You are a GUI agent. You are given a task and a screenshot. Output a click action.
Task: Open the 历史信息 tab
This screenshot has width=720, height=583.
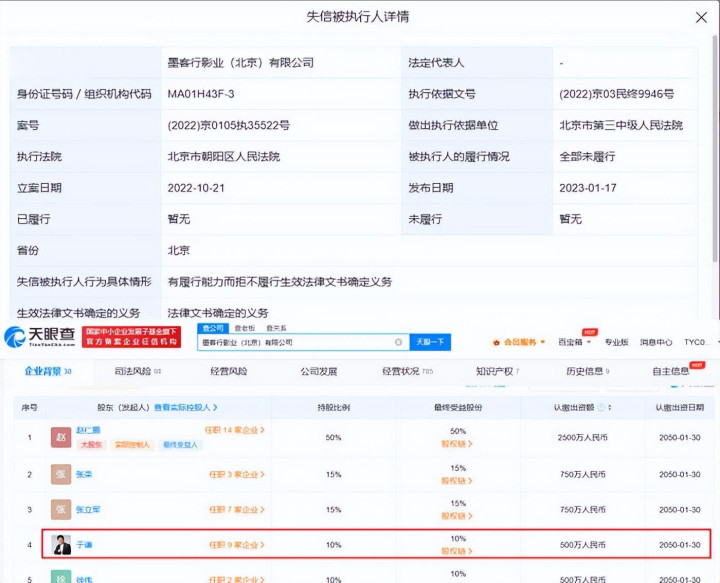click(x=585, y=371)
